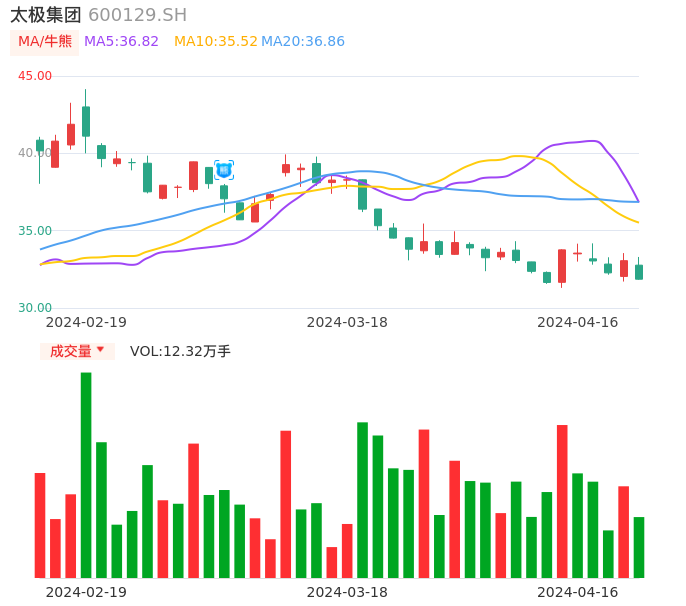Open the 成交量 indicator selector

(70, 351)
